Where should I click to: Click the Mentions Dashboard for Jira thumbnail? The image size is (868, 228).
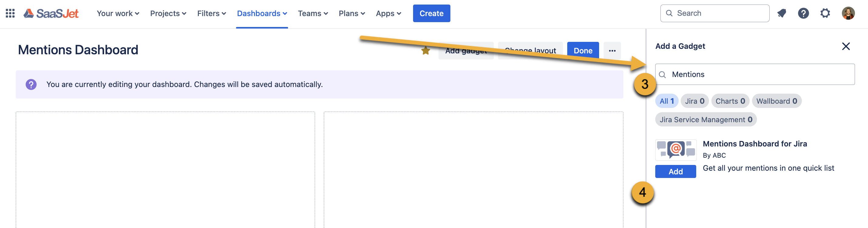click(x=676, y=149)
